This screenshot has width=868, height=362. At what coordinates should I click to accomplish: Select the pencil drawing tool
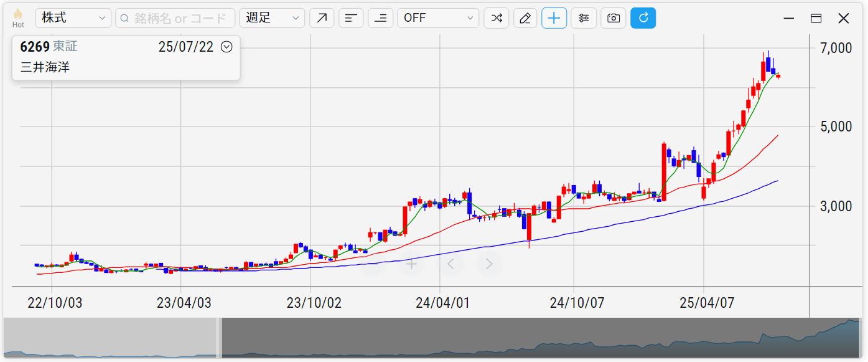click(x=525, y=18)
